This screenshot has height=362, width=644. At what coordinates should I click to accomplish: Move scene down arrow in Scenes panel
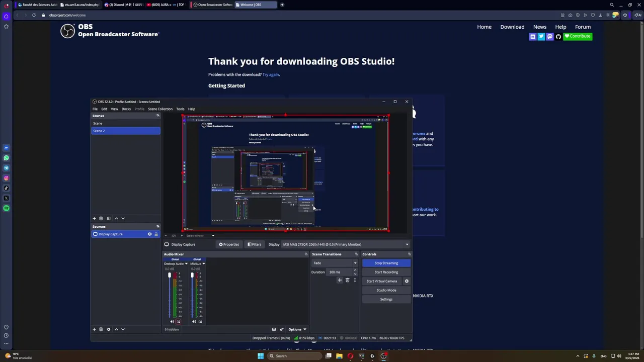123,219
